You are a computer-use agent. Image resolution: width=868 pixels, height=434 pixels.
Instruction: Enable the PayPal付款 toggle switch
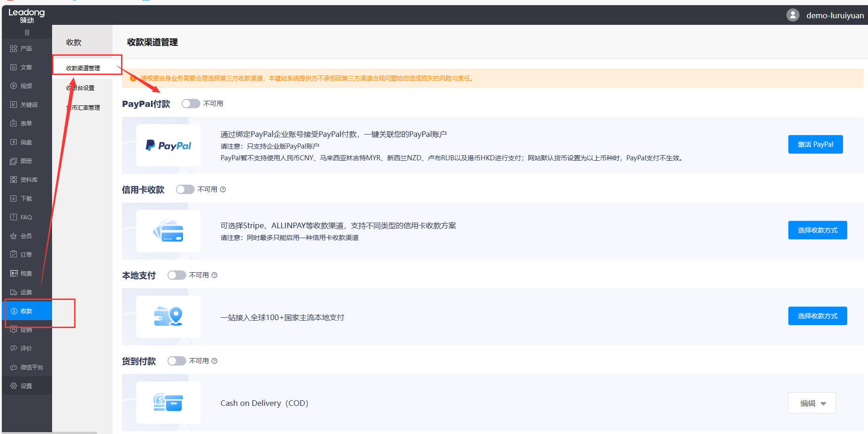click(x=190, y=104)
